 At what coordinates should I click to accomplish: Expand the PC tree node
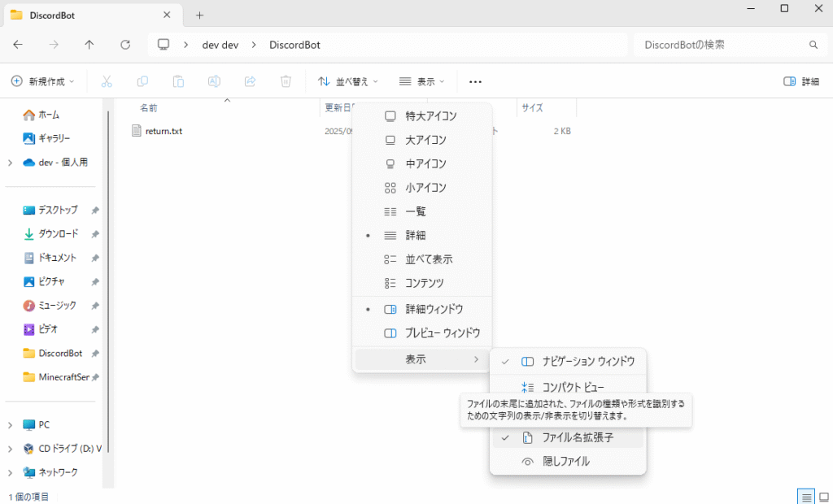[x=10, y=424]
